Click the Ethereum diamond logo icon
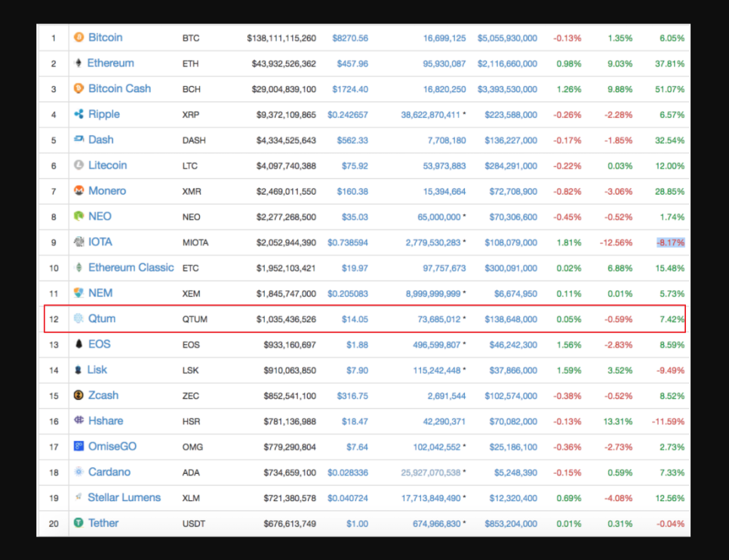Viewport: 729px width, 560px height. tap(78, 63)
